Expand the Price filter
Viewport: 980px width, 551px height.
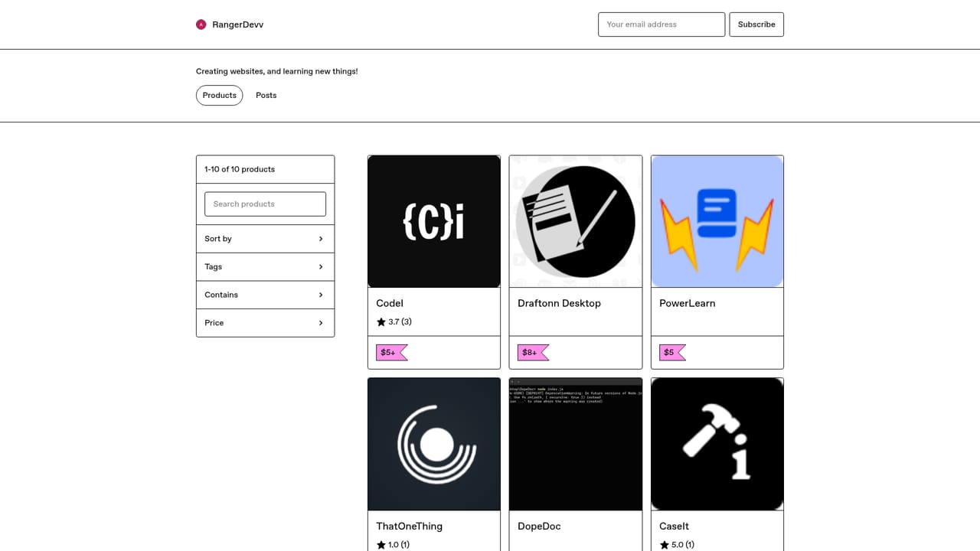[265, 323]
